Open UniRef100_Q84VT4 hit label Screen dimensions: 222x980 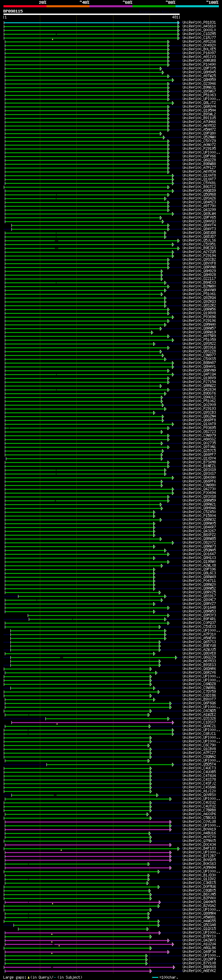199,225
